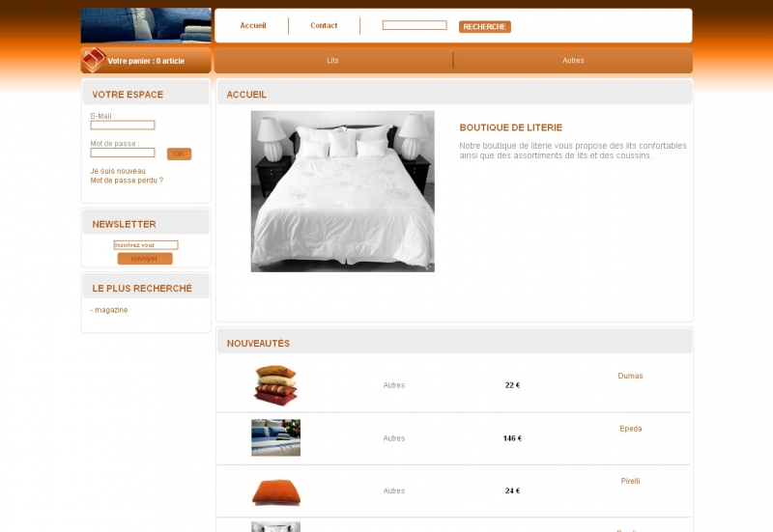Open the Epeda brand link
Image resolution: width=773 pixels, height=532 pixels.
tap(631, 429)
